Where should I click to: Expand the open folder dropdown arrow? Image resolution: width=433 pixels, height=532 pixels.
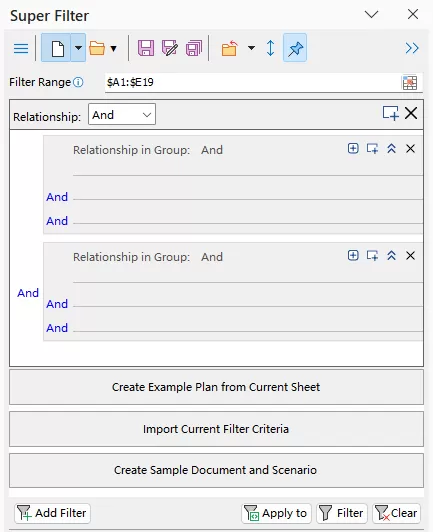pos(114,49)
